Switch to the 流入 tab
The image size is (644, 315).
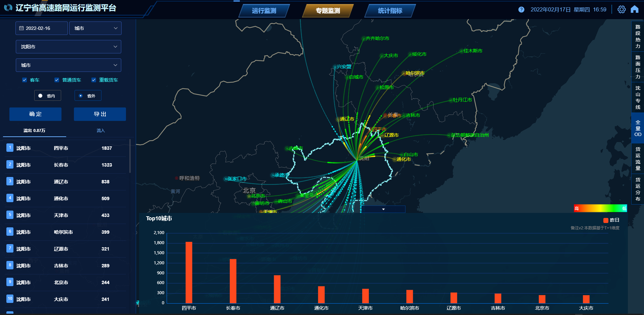pyautogui.click(x=100, y=131)
